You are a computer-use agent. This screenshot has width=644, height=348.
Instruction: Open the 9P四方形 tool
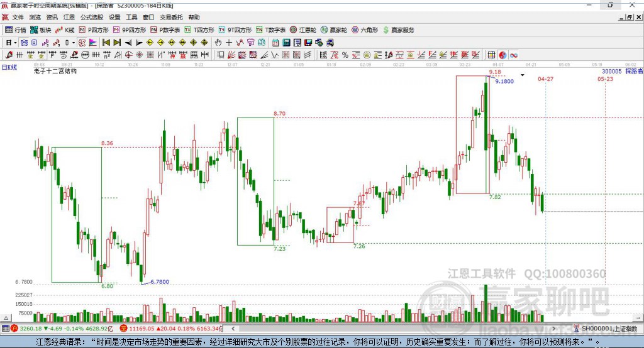coord(130,30)
